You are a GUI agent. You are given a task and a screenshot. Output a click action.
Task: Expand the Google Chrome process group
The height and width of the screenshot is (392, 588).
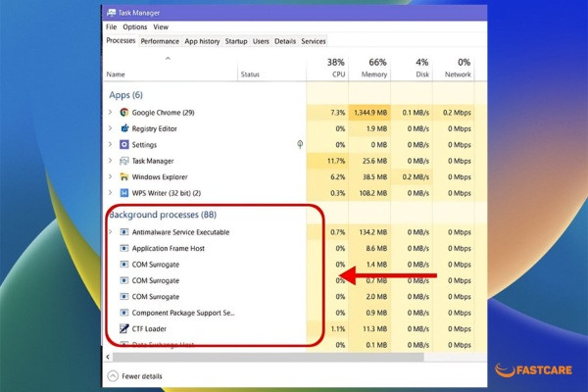pos(110,112)
